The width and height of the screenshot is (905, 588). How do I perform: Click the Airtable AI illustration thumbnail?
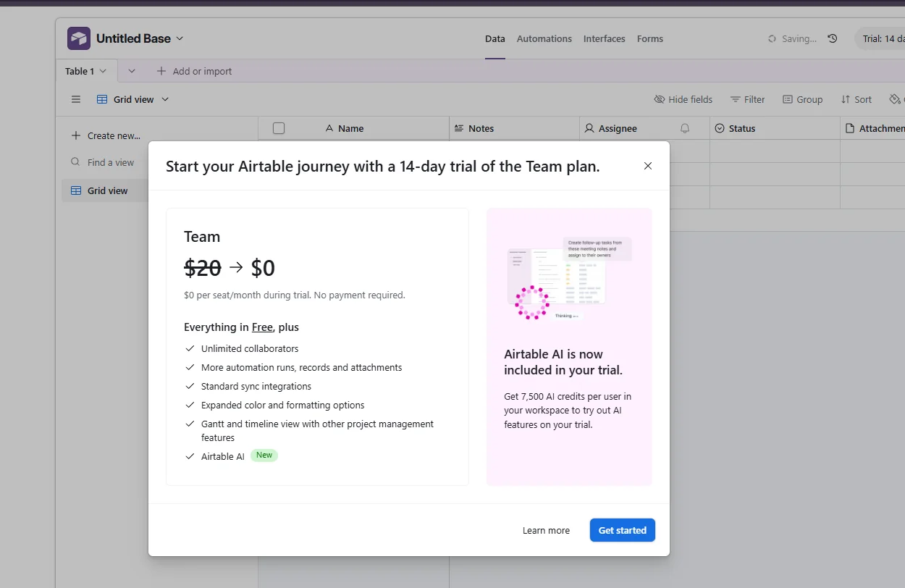[x=569, y=278]
